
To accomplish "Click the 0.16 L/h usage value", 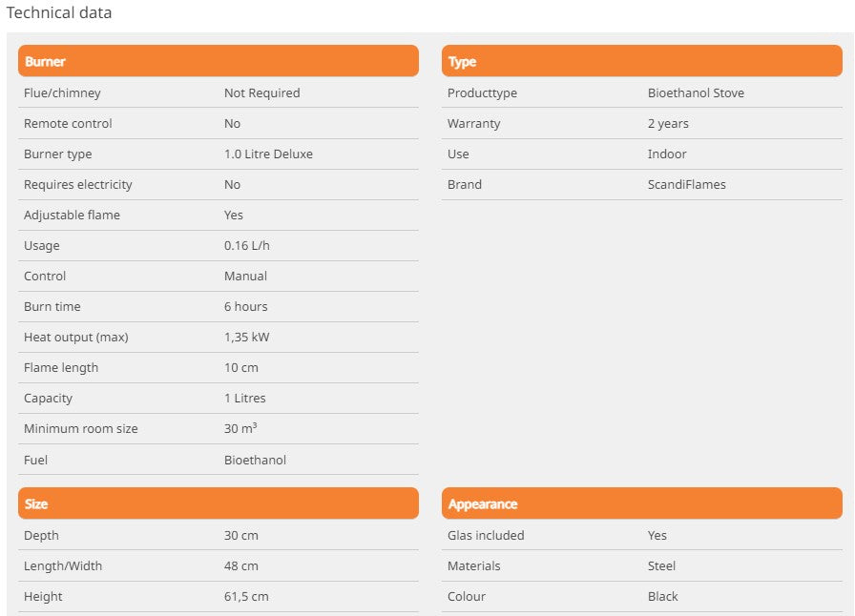I will tap(248, 246).
